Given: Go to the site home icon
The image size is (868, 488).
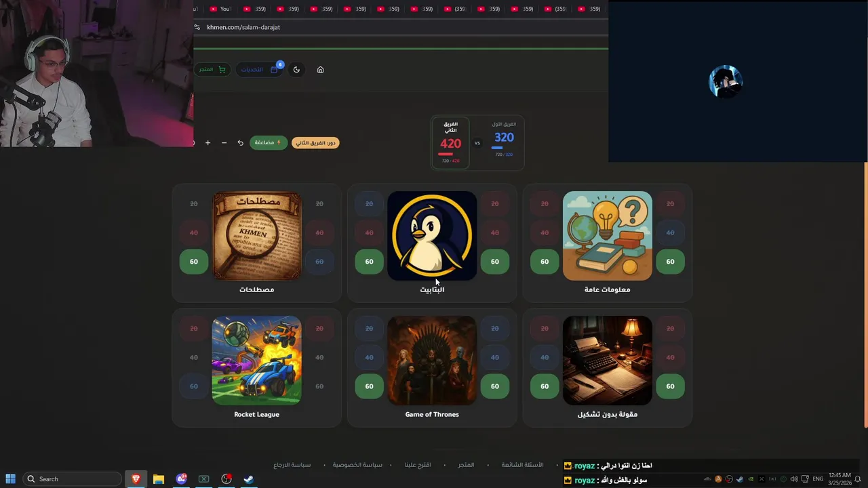Looking at the screenshot, I should (320, 69).
